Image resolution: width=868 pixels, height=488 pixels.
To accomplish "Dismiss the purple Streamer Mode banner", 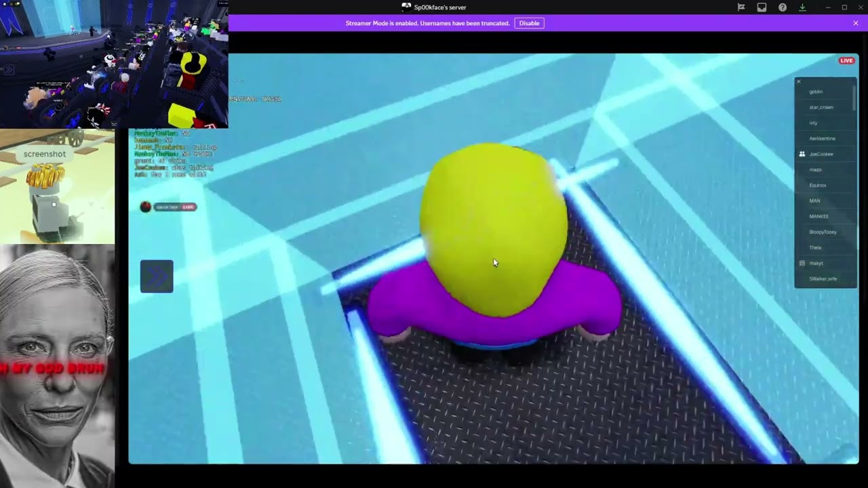I will [856, 23].
